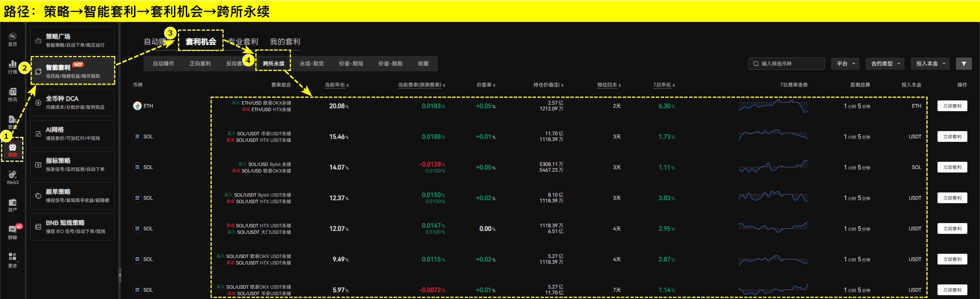Open ETH row 7-day funding rate chart
The width and height of the screenshot is (980, 299).
pyautogui.click(x=773, y=106)
